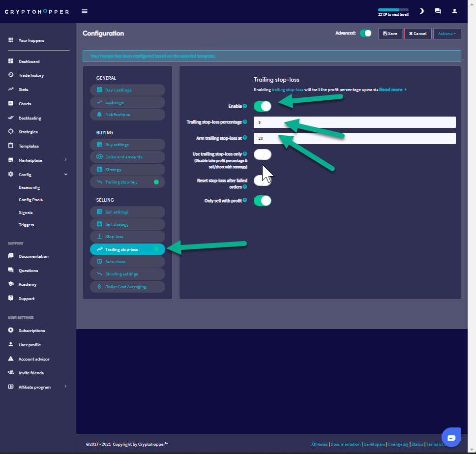This screenshot has height=454, width=476.
Task: Click the hamburger menu icon
Action: 85,11
